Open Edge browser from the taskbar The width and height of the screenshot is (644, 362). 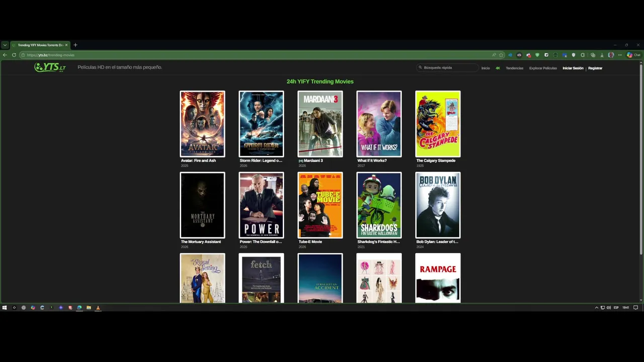[x=79, y=308]
